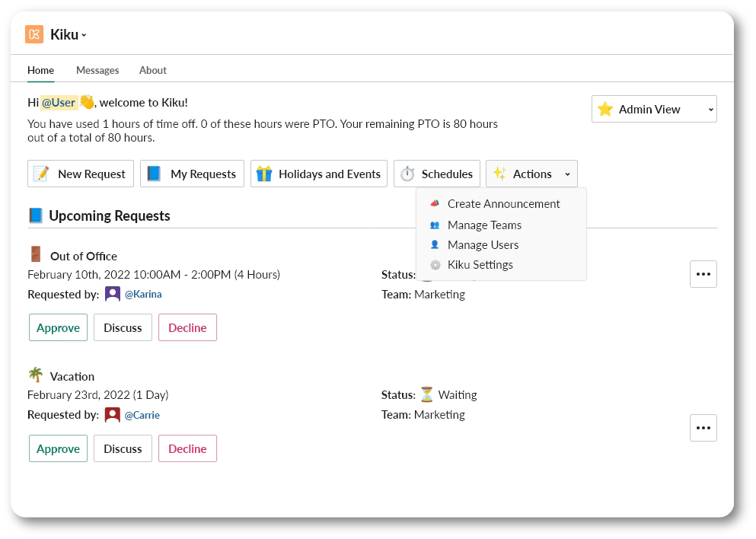Open Schedules

point(437,174)
